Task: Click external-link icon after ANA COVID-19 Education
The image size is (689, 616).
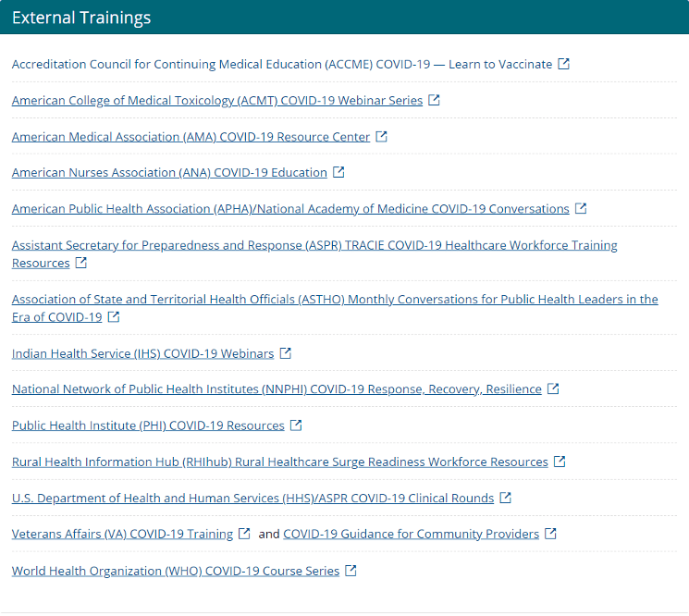Action: pos(338,172)
